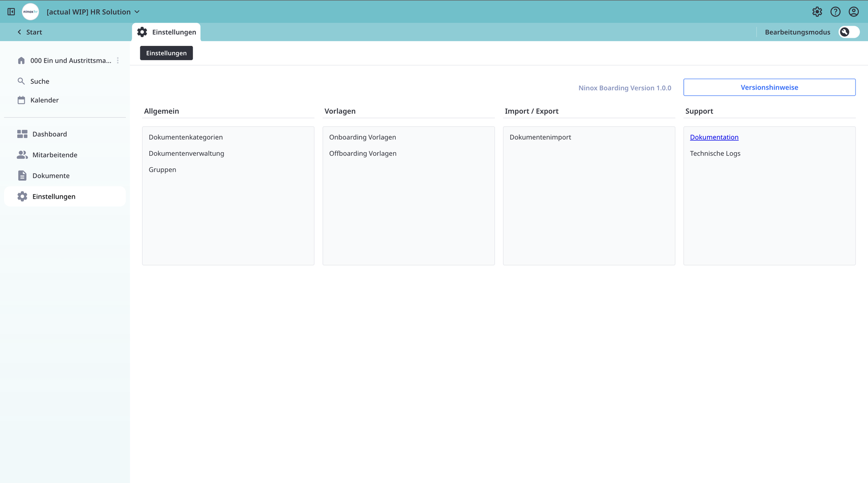
Task: Open global settings gear in top bar
Action: 817,12
